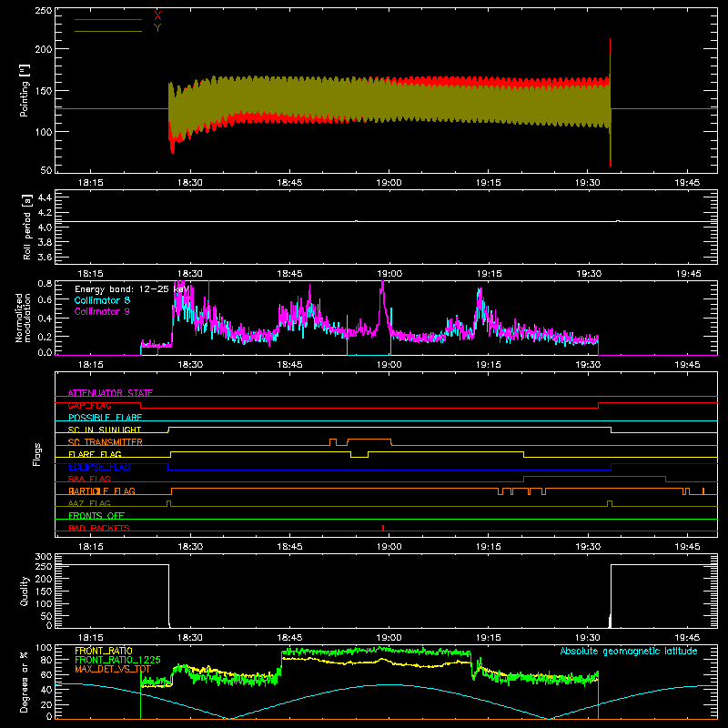Select the BAD_PACKETS flag label
Screen dimensions: 728x728
(x=99, y=528)
